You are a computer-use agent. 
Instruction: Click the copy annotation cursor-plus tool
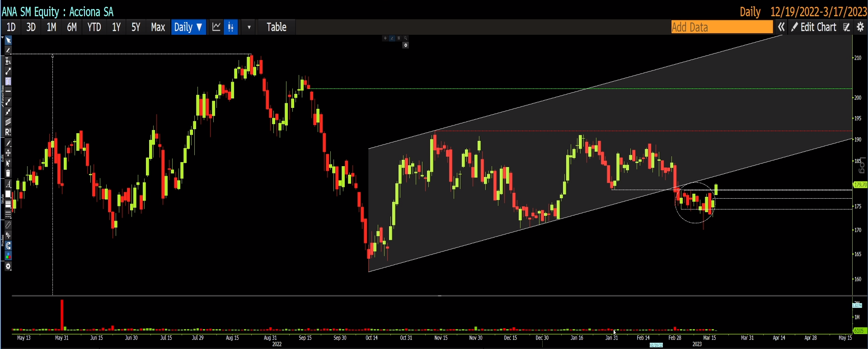[8, 163]
